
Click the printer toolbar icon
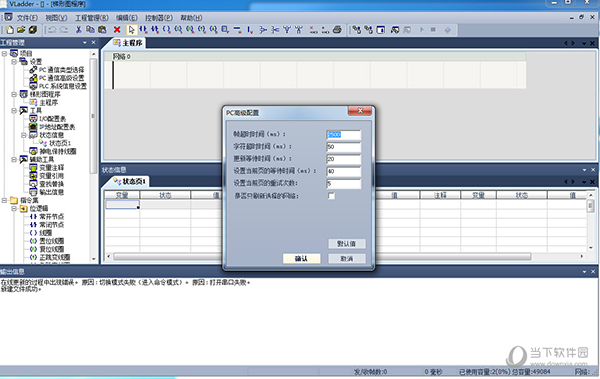[x=337, y=30]
